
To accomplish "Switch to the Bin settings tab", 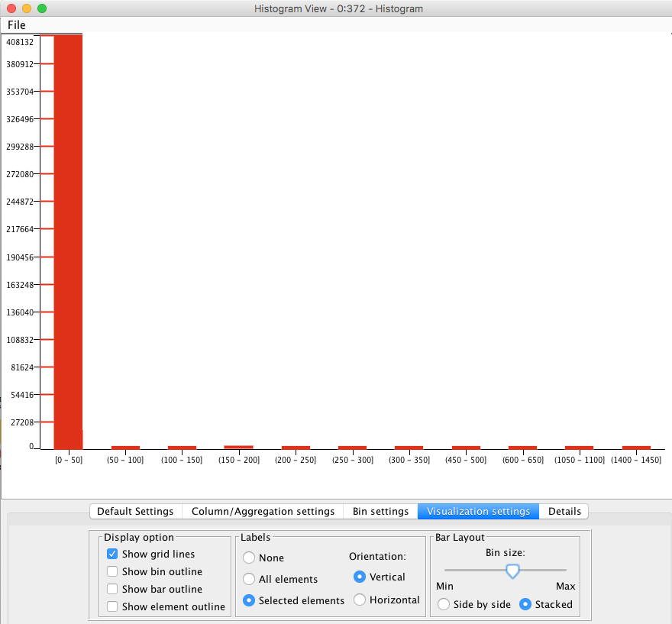I will [x=380, y=511].
